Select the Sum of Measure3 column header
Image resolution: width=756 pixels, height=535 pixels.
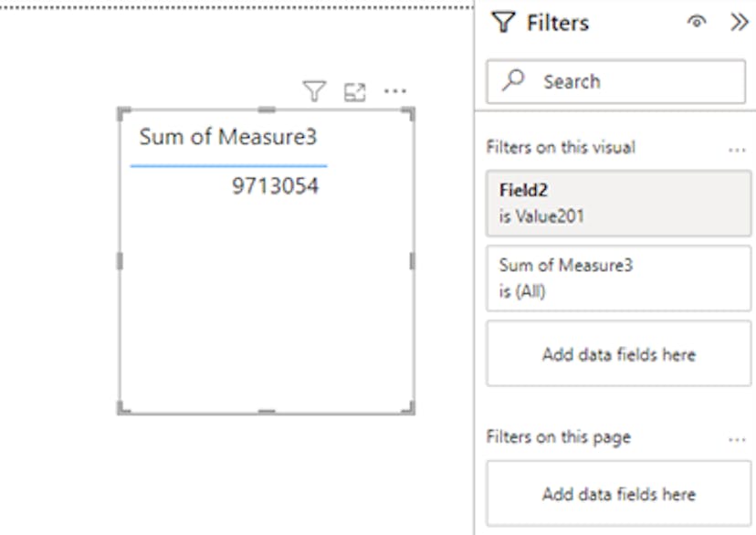pos(228,137)
